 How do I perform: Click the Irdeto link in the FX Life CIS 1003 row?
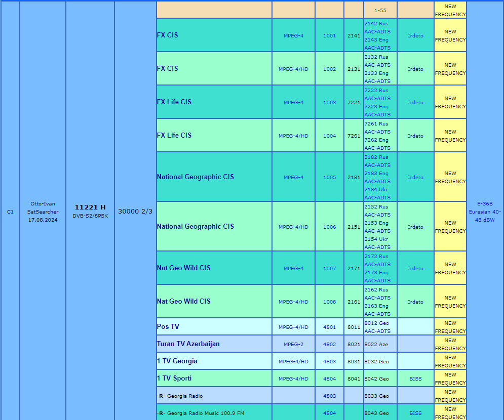(415, 102)
